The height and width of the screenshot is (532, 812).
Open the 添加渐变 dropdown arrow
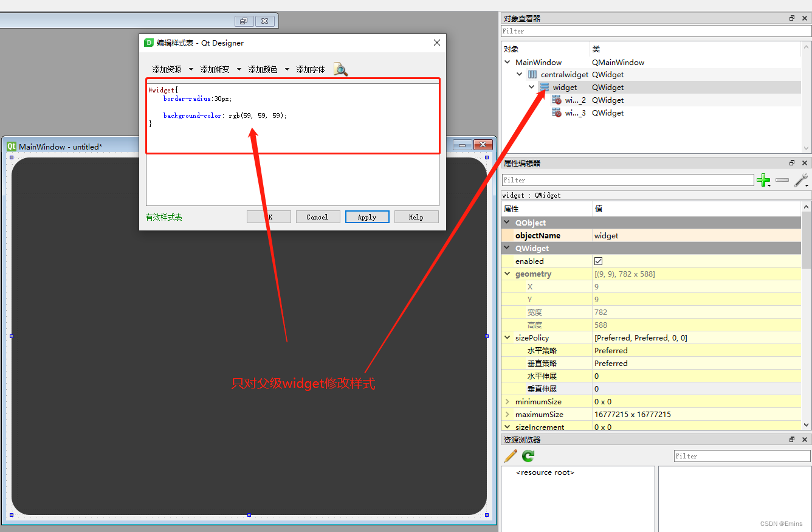click(x=239, y=69)
